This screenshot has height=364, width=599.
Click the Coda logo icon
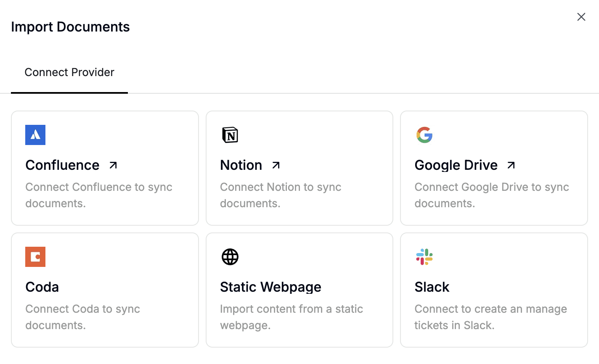(35, 257)
